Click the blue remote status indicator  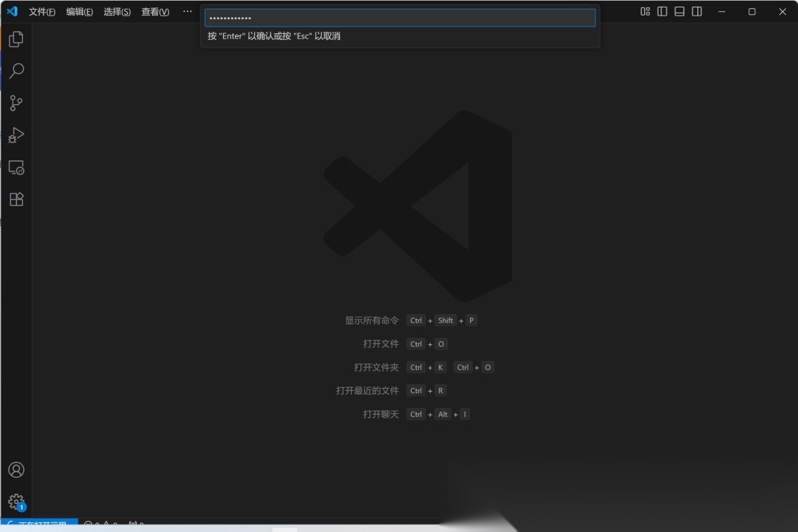pos(39,522)
